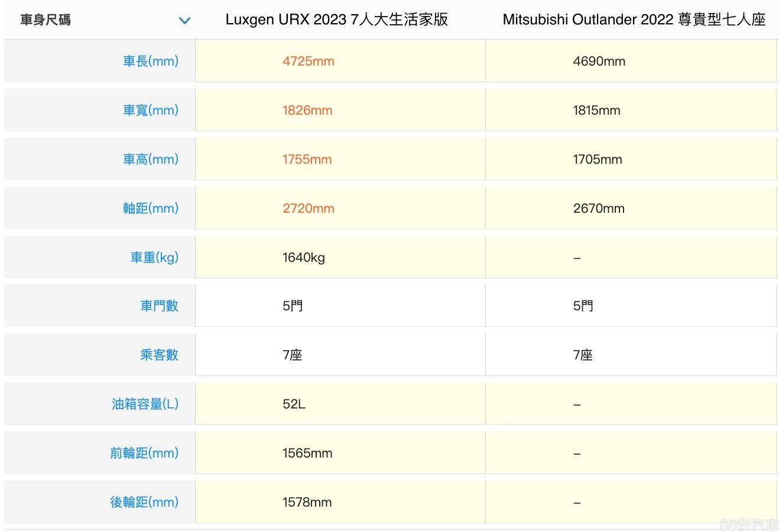Select the Luxgen URX 2023 column header
Image resolution: width=779 pixels, height=532 pixels.
pos(336,20)
